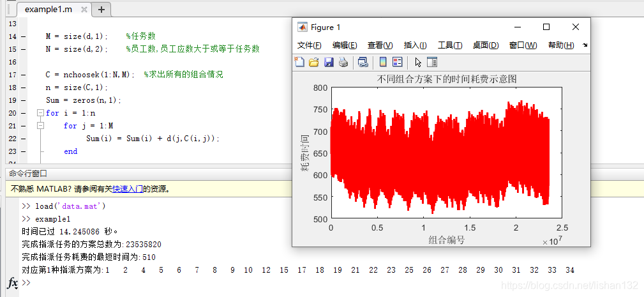Image resolution: width=644 pixels, height=297 pixels.
Task: Open the 插入(I) menu in Figure 1
Action: (x=416, y=45)
